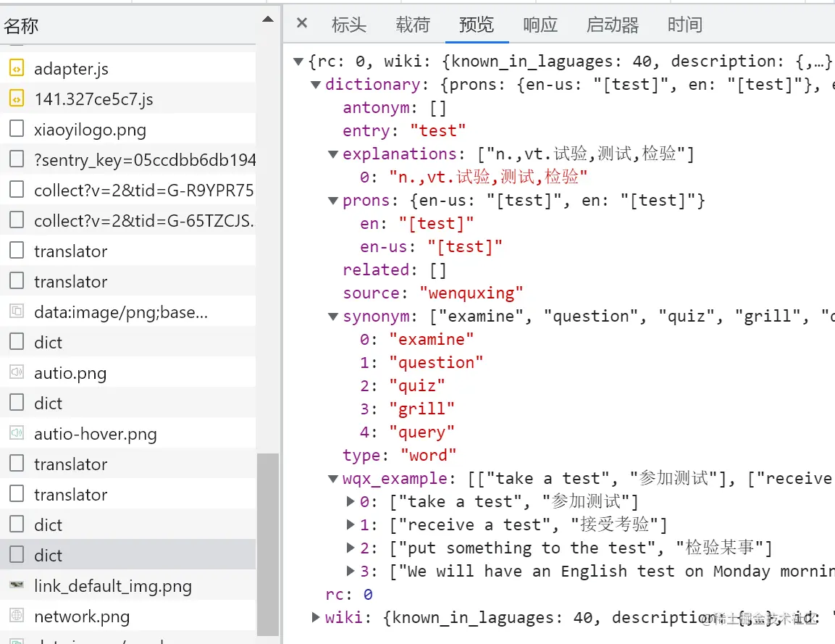The image size is (835, 644).
Task: Select the second translator request above data:image
Action: [x=127, y=281]
